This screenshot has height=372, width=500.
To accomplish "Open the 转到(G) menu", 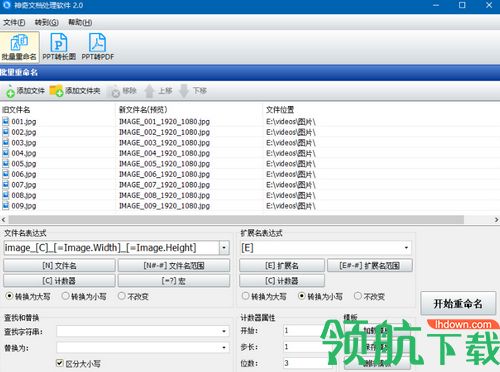I will pyautogui.click(x=47, y=23).
